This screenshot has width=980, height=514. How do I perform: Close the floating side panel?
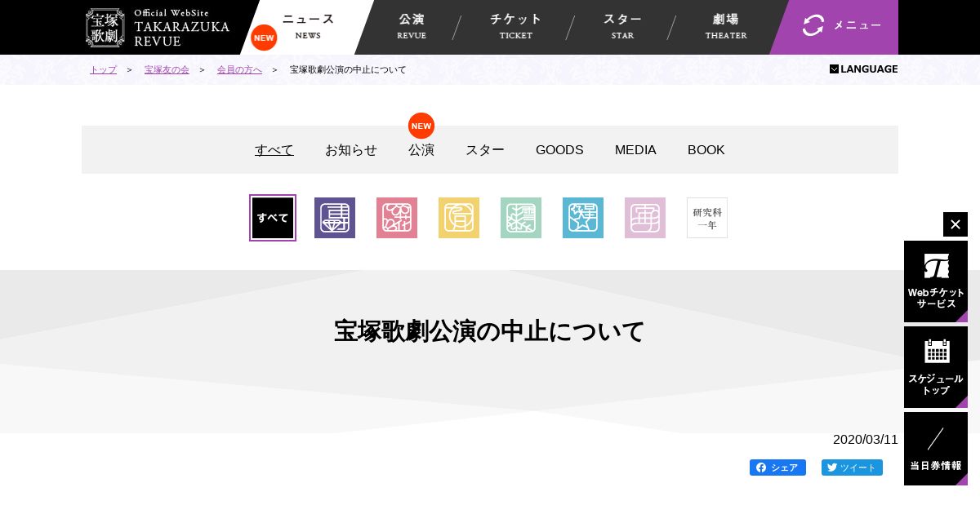tap(955, 224)
